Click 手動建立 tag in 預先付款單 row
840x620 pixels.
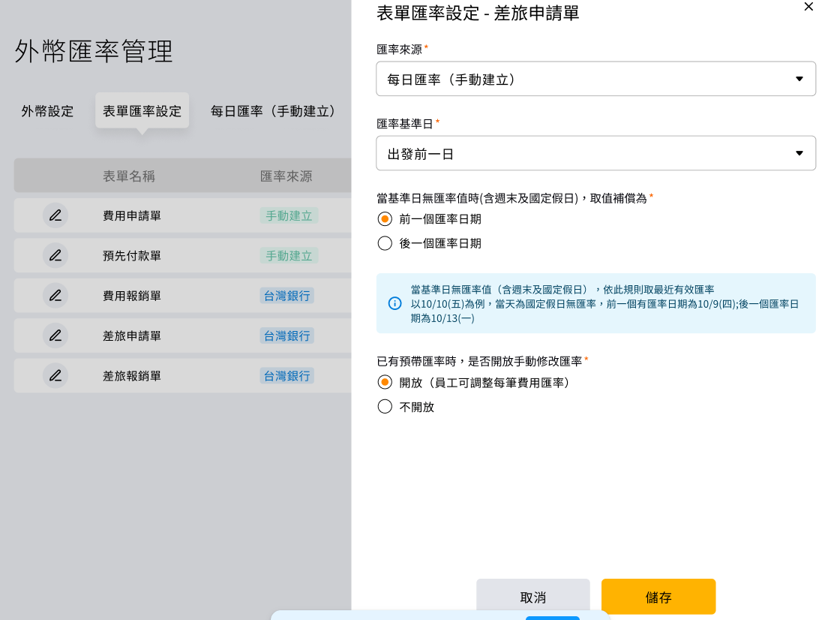click(289, 255)
